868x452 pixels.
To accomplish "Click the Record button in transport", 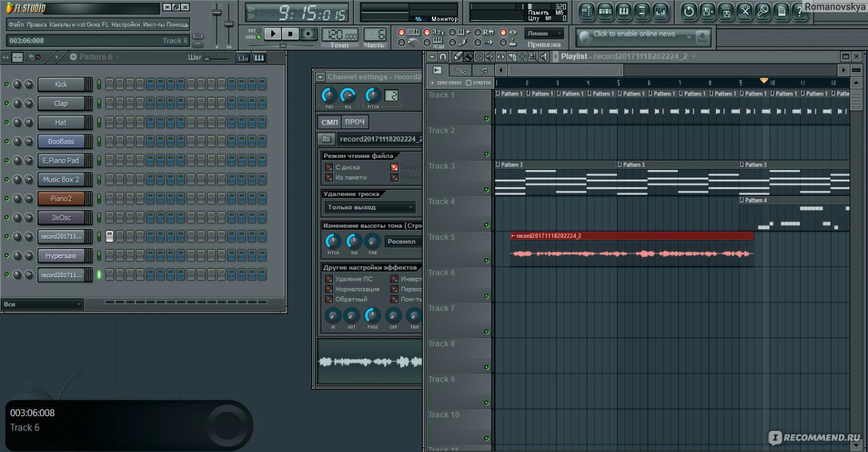I will click(309, 34).
